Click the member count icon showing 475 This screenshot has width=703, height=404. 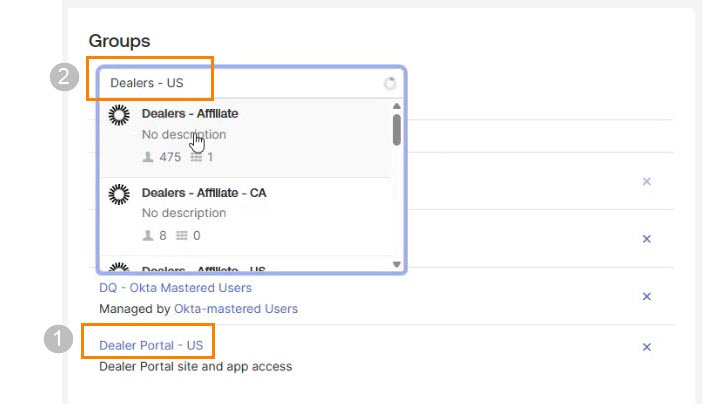pos(148,157)
